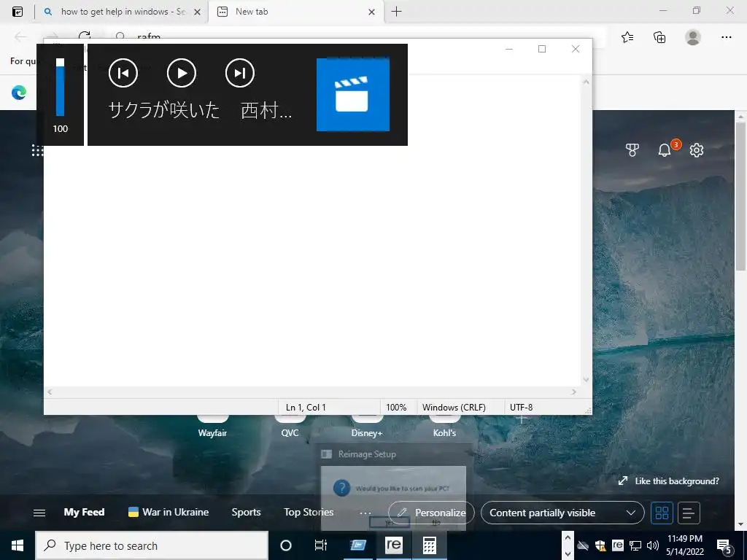Open Edge tab actions menu icon
This screenshot has height=560, width=747.
[18, 12]
